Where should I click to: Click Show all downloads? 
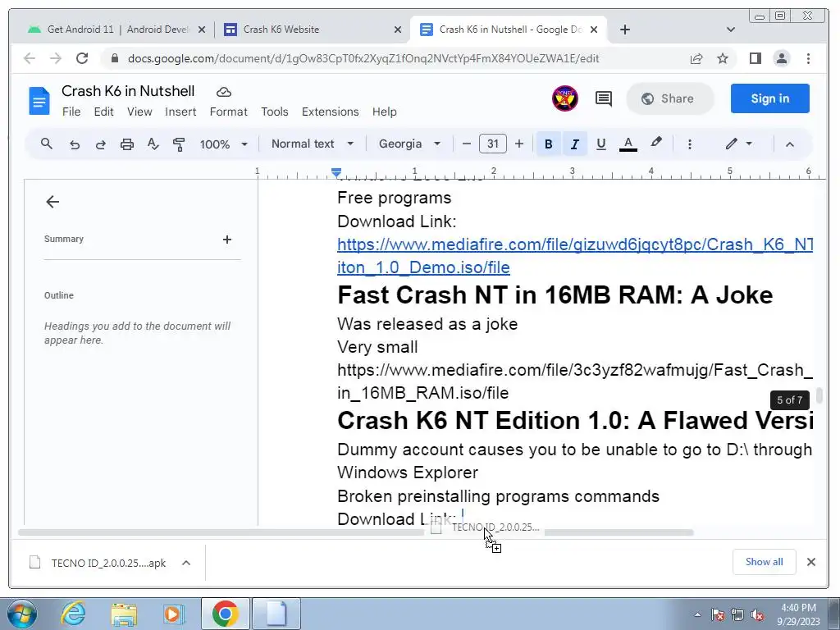(x=764, y=562)
